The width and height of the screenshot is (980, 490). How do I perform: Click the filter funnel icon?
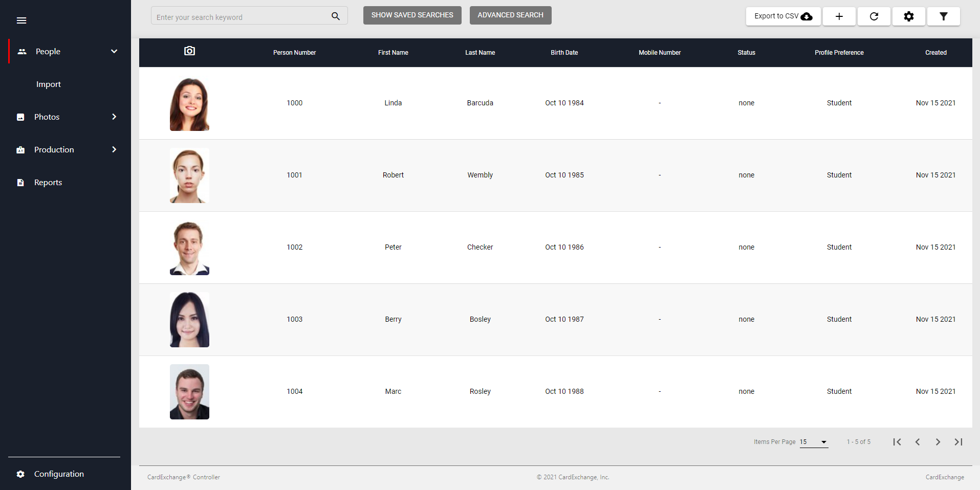(943, 16)
